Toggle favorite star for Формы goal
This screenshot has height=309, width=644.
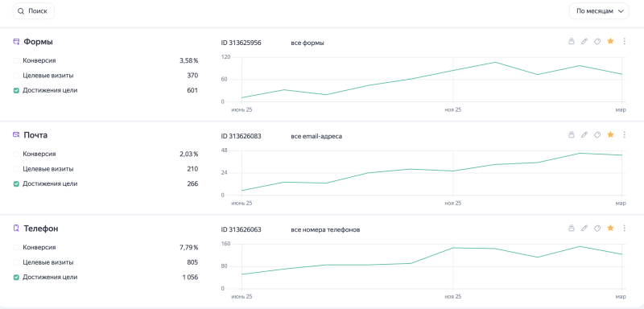point(610,41)
